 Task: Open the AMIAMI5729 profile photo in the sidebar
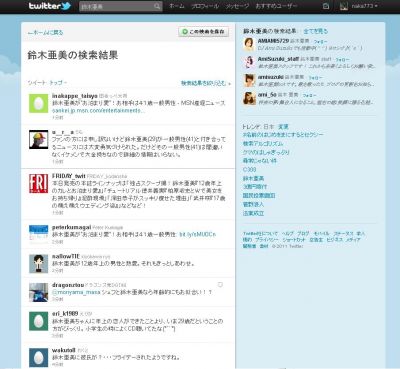249,44
